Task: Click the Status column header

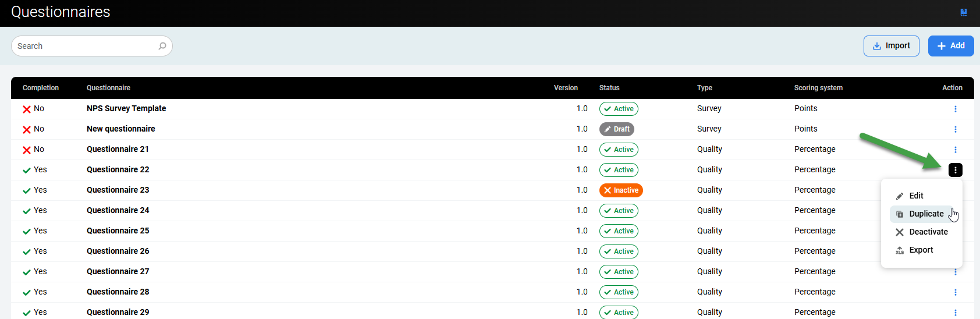Action: (609, 88)
